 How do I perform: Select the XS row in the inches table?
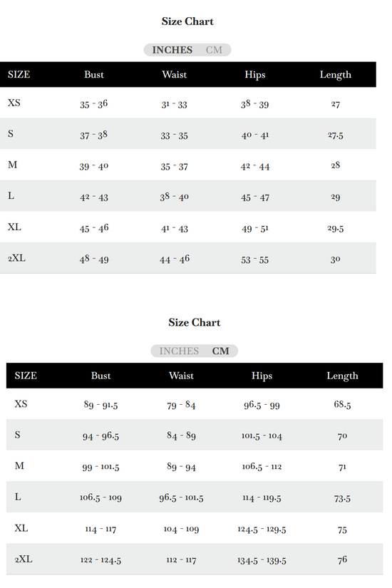tap(188, 103)
